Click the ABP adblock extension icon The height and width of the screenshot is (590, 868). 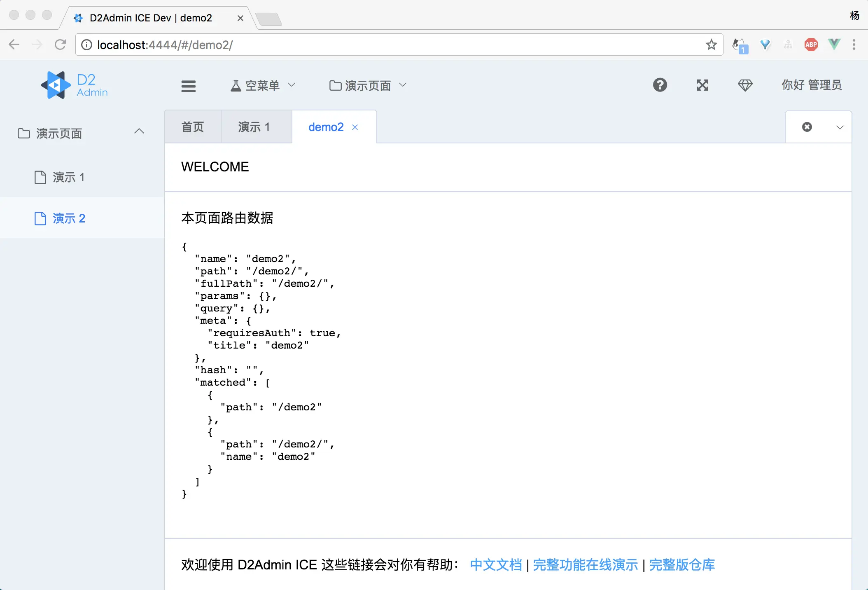tap(811, 44)
